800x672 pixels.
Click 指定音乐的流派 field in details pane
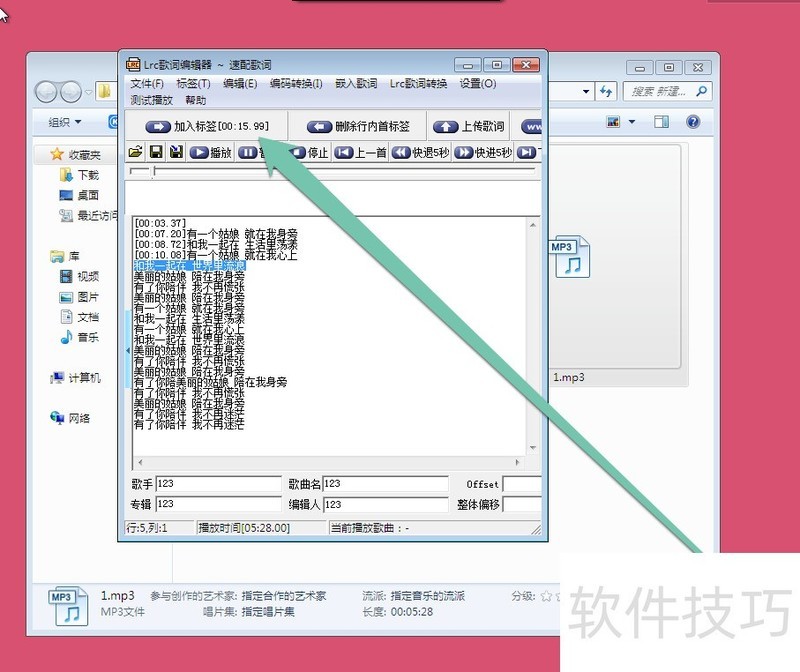428,596
